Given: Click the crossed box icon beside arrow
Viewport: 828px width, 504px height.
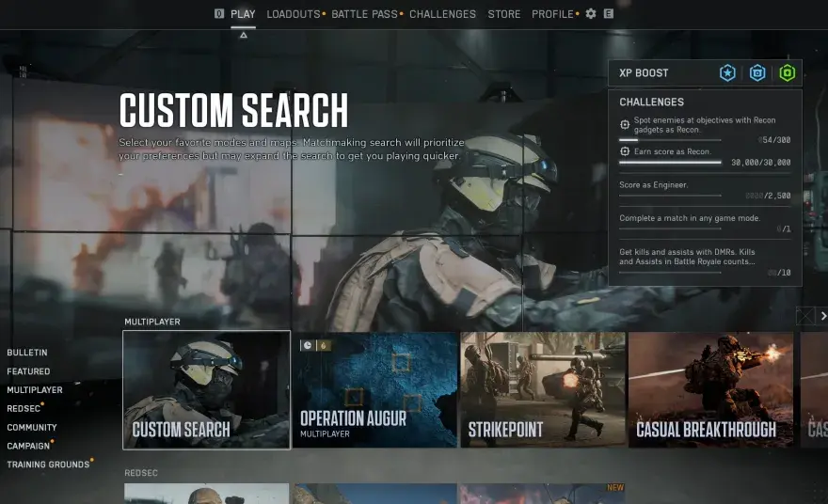Looking at the screenshot, I should click(x=805, y=316).
